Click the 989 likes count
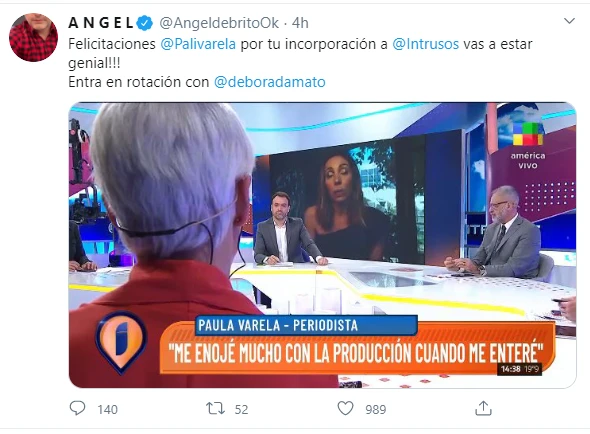The image size is (590, 434). click(376, 410)
